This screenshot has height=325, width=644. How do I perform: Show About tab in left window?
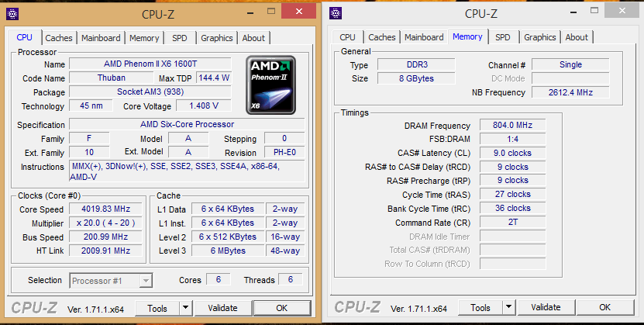click(x=253, y=38)
